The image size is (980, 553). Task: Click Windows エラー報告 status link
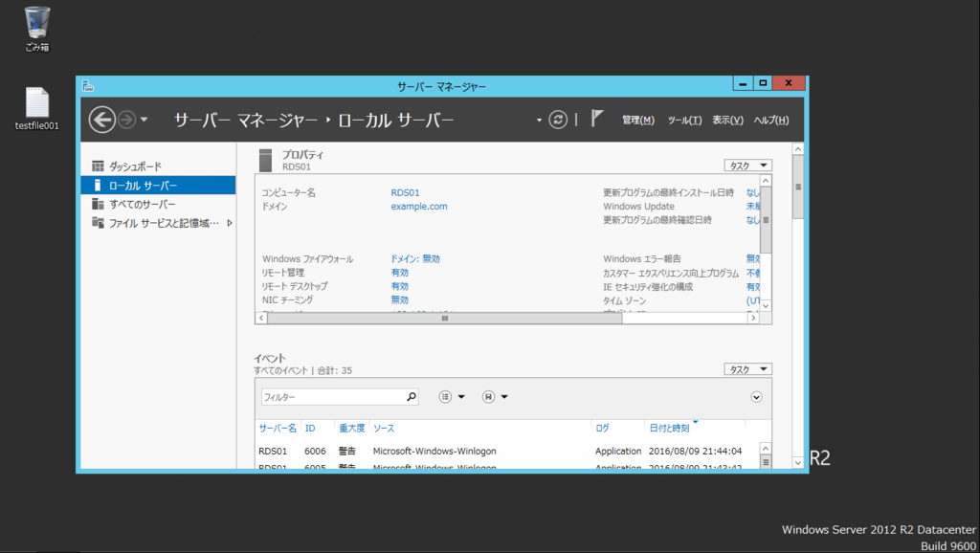click(753, 258)
